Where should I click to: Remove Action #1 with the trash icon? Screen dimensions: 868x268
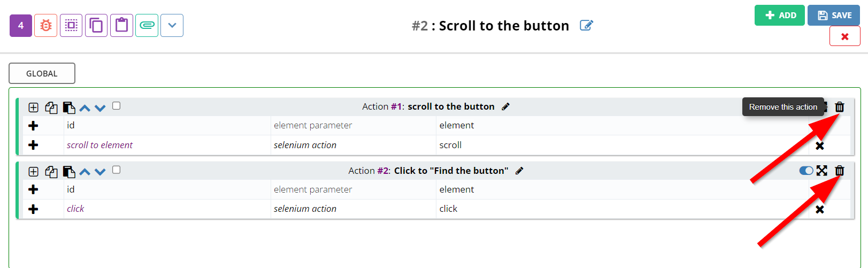[840, 107]
